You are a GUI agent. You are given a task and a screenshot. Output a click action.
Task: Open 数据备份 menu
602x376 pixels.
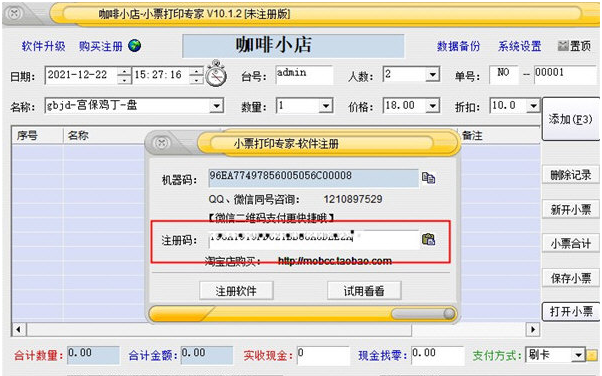tap(458, 46)
